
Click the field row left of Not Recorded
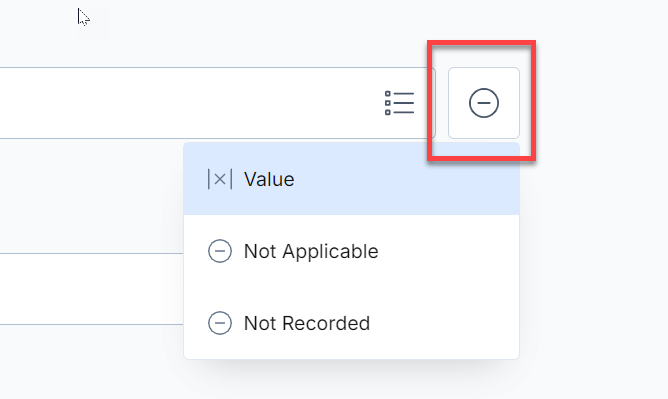pyautogui.click(x=92, y=289)
